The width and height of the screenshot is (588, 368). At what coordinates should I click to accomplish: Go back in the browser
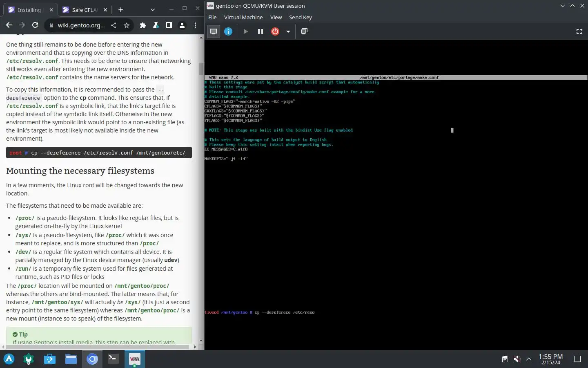(9, 25)
